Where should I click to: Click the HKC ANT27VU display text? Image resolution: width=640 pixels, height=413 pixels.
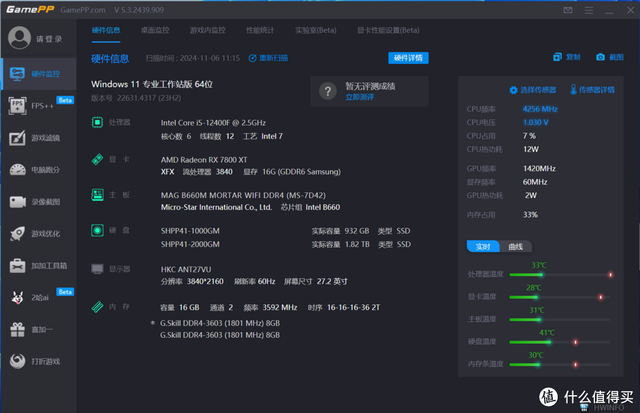coord(186,269)
